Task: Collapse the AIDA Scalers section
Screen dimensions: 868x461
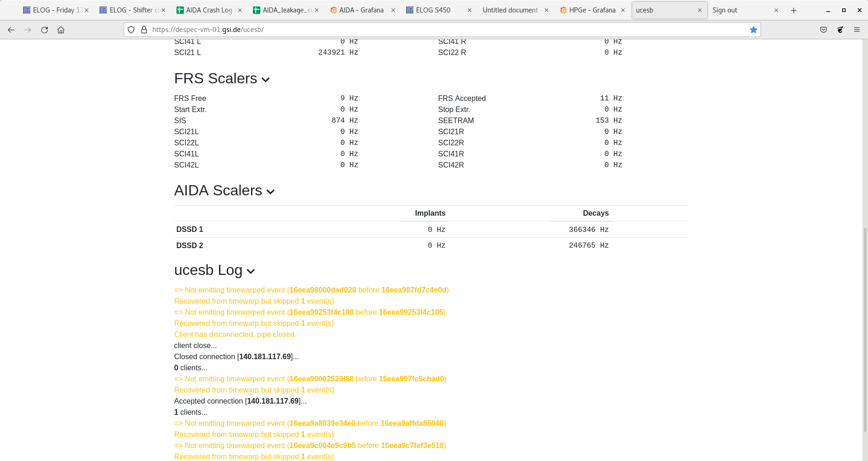Action: click(270, 192)
